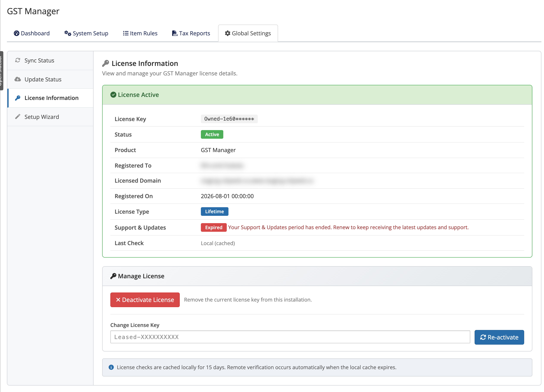Click the info icon in cache notice
Image resolution: width=544 pixels, height=392 pixels.
click(111, 367)
